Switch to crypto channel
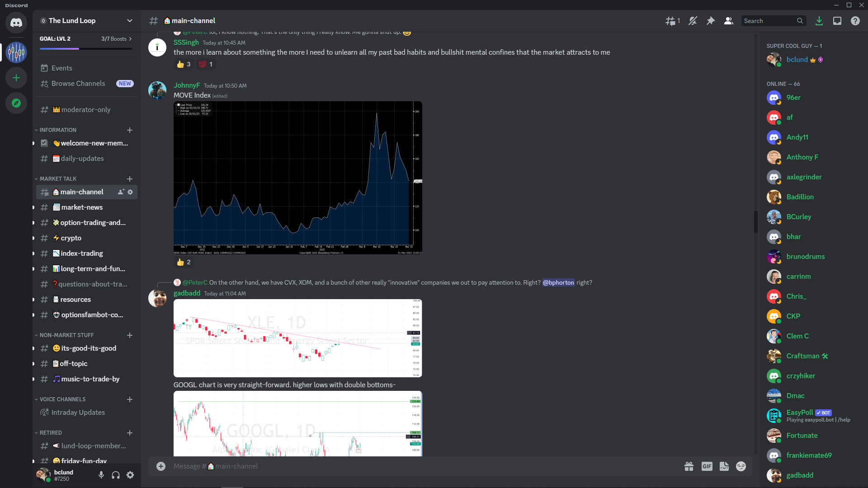The height and width of the screenshot is (488, 868). [x=87, y=238]
